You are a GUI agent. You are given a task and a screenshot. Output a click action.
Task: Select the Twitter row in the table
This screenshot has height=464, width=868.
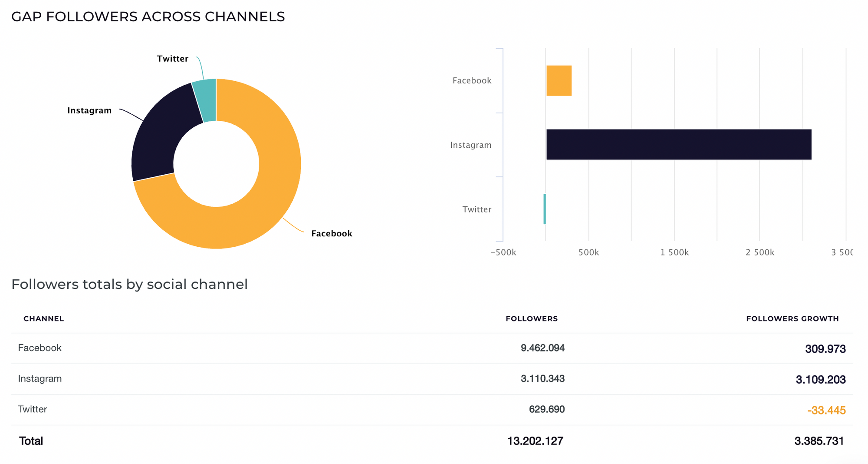click(432, 410)
